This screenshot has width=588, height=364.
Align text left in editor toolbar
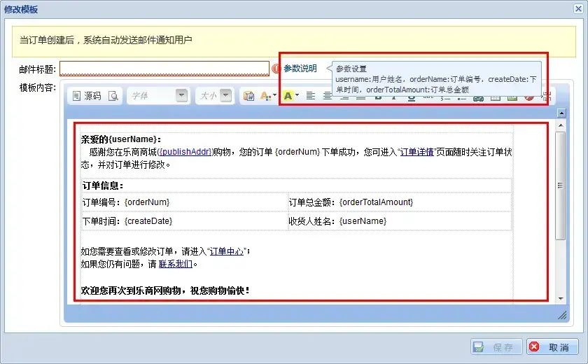[x=311, y=96]
